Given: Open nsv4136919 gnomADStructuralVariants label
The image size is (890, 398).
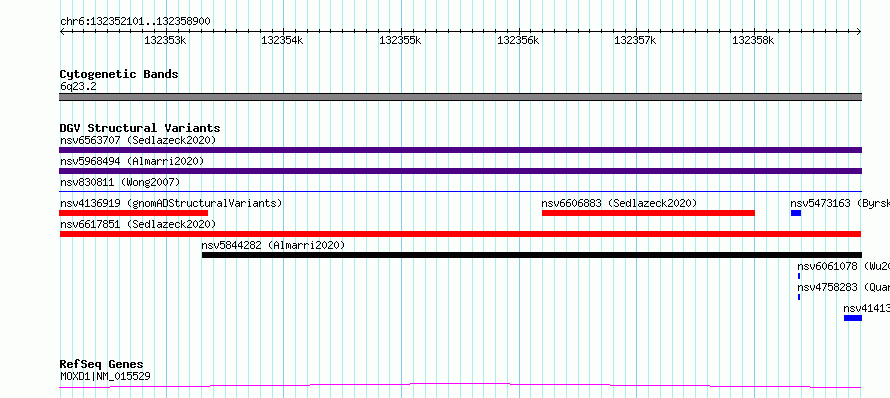Looking at the screenshot, I should pos(171,203).
